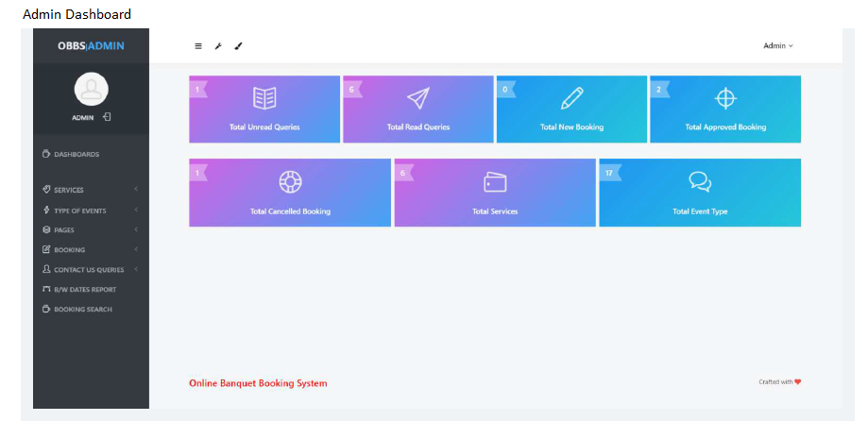Open the B/W Dates Report page
This screenshot has height=421, width=868.
[x=91, y=290]
